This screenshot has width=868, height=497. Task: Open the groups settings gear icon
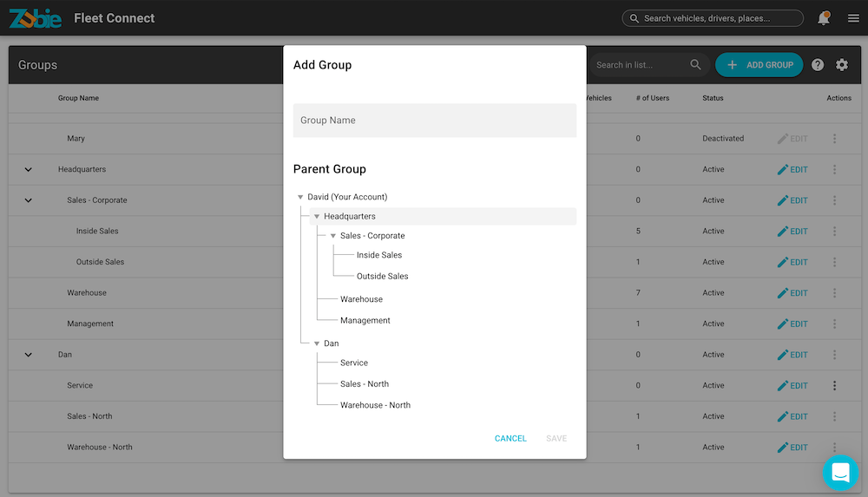(x=842, y=65)
